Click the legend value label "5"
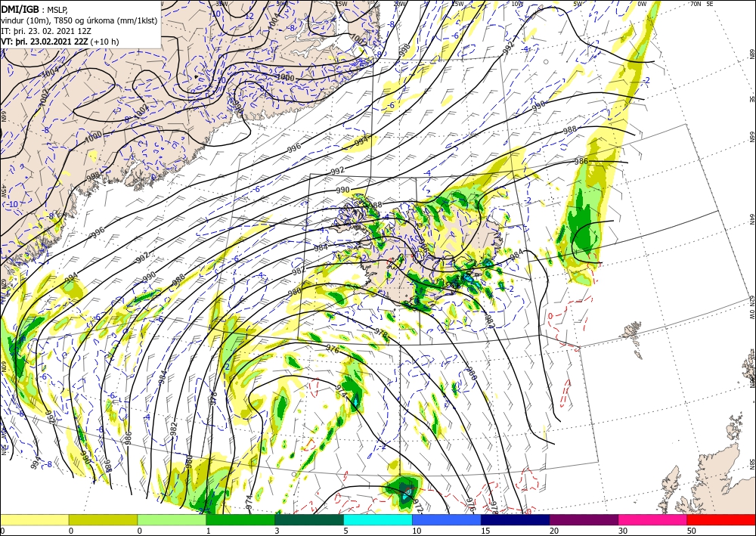The width and height of the screenshot is (756, 536). 346,531
